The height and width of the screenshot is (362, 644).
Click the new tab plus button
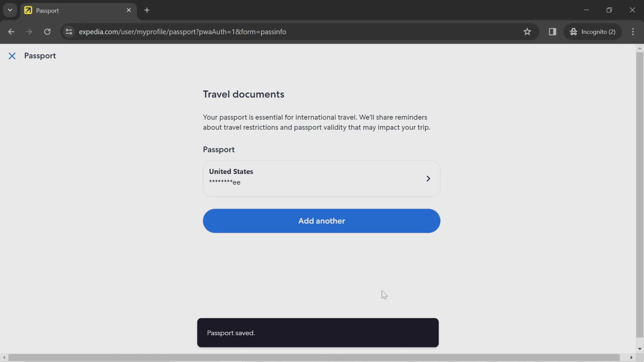tap(147, 10)
